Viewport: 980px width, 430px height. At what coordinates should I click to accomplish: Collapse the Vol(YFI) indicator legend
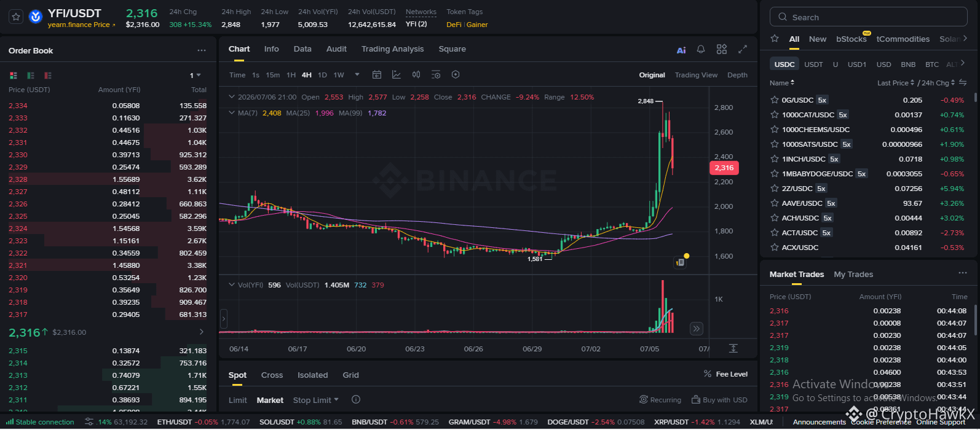[232, 285]
